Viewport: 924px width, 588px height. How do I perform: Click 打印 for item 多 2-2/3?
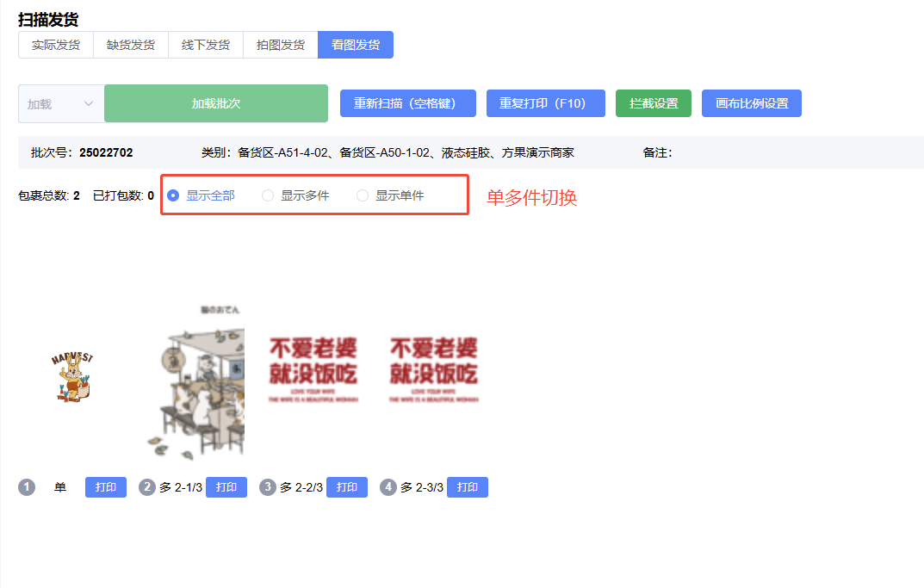click(x=347, y=487)
